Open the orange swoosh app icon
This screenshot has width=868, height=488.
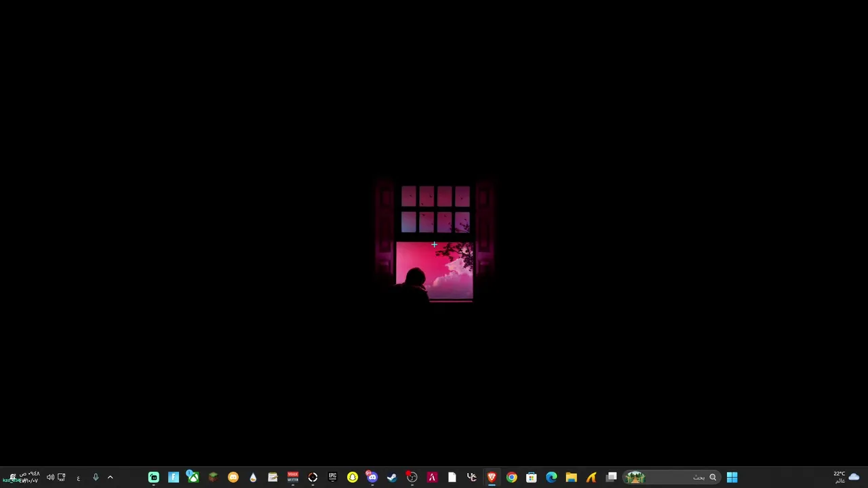click(x=591, y=477)
